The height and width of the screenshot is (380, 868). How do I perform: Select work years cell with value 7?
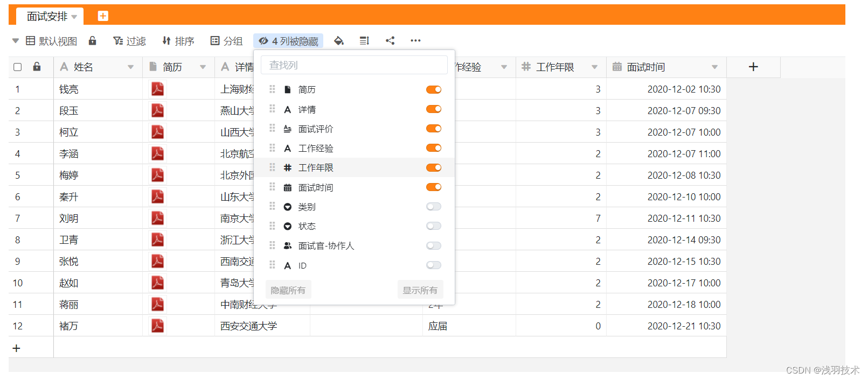pyautogui.click(x=561, y=218)
